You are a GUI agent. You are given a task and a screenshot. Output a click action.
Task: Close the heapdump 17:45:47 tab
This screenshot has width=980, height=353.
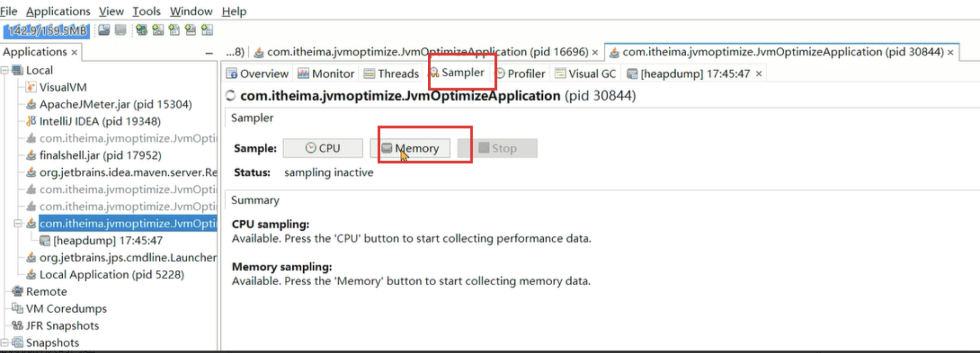tap(759, 74)
